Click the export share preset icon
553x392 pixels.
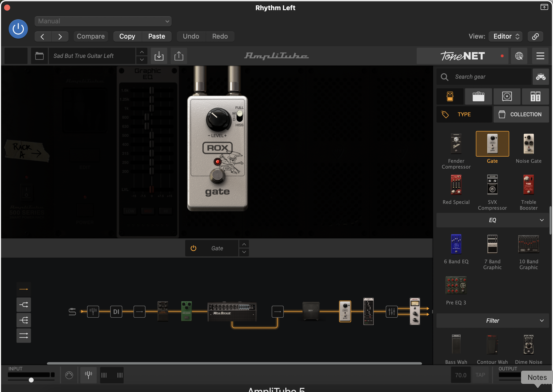[x=179, y=56]
